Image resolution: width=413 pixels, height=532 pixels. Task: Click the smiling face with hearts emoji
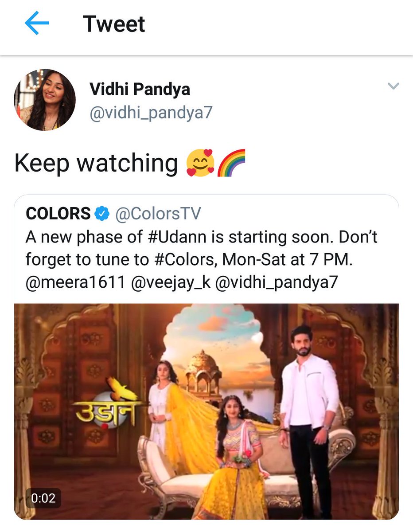pos(200,163)
